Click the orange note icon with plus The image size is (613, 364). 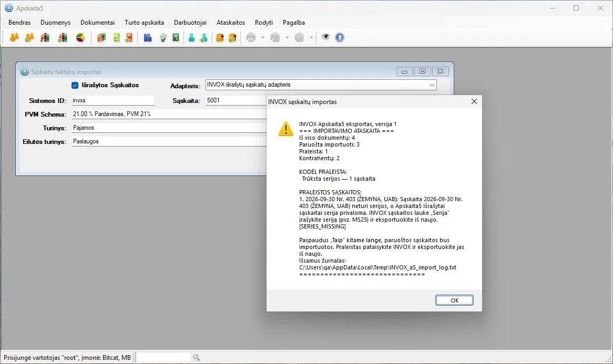click(232, 37)
